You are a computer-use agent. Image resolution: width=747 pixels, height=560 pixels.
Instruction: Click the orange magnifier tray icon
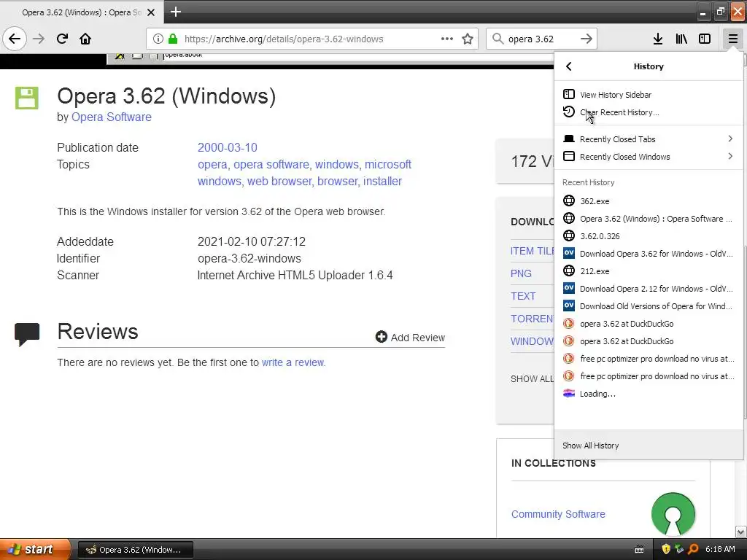coord(693,549)
